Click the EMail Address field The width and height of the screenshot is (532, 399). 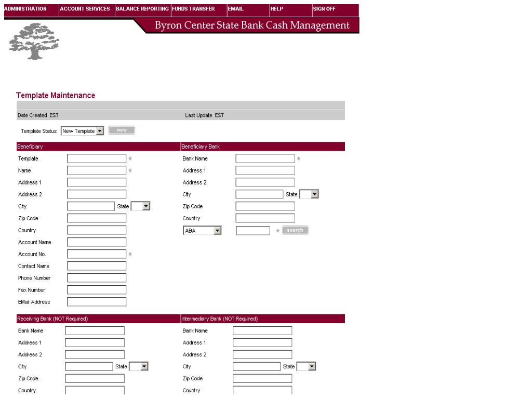click(x=97, y=302)
